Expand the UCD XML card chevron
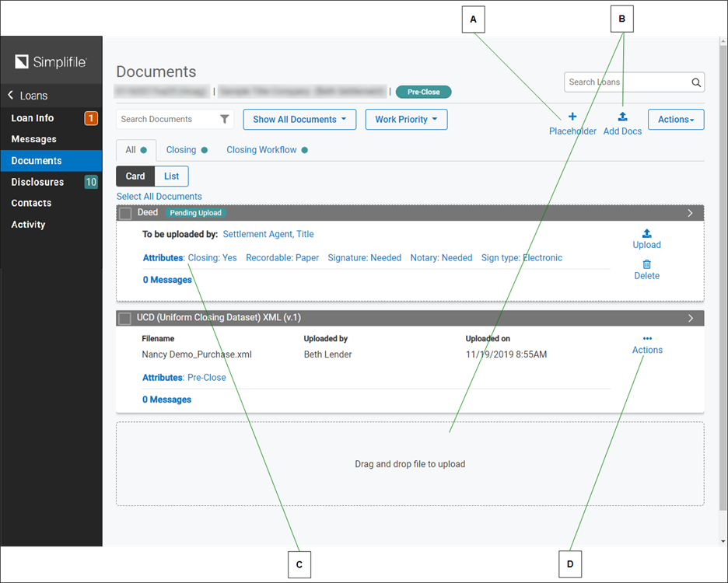Screen dimensions: 728x583 click(x=691, y=319)
